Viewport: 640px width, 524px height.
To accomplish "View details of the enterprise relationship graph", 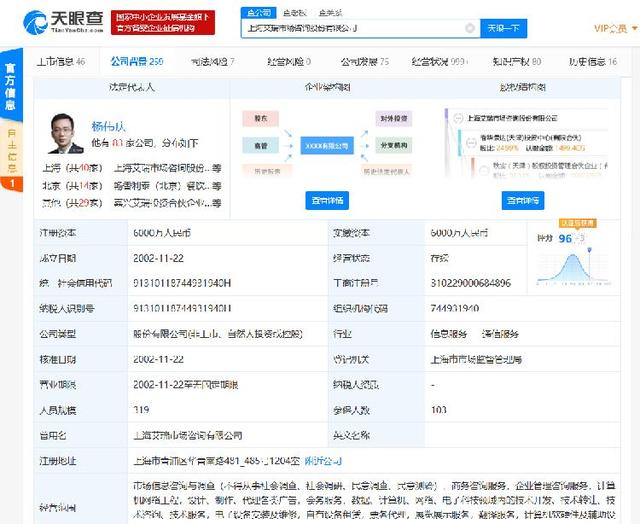I will (x=327, y=200).
